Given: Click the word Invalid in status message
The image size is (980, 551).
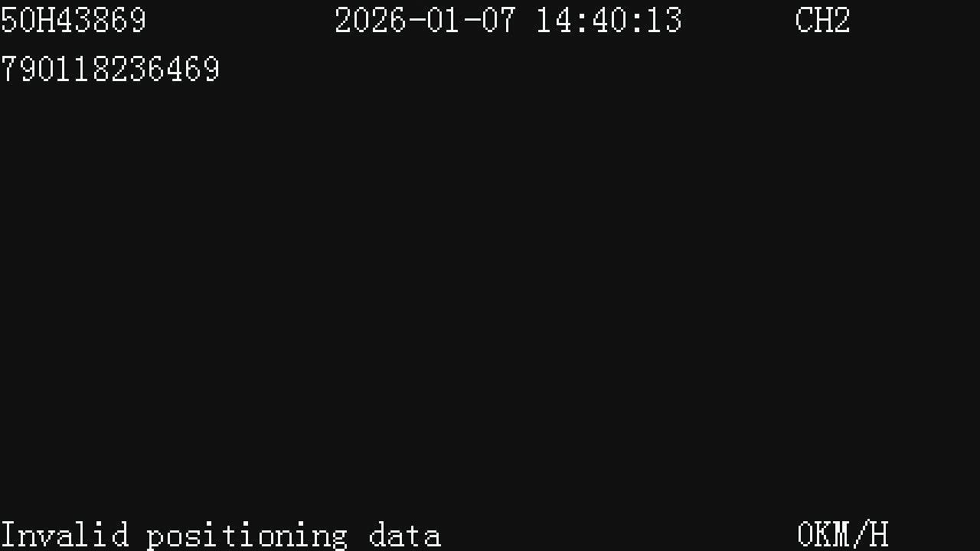Looking at the screenshot, I should click(64, 535).
